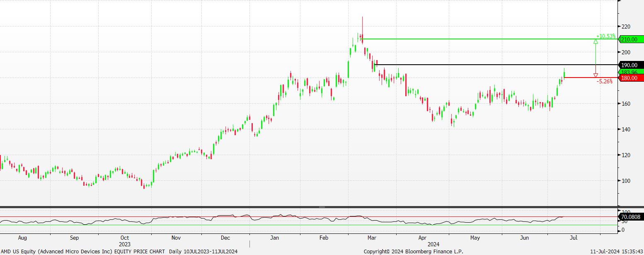Click the panel divider grip handle
This screenshot has height=255, width=644.
click(322, 207)
